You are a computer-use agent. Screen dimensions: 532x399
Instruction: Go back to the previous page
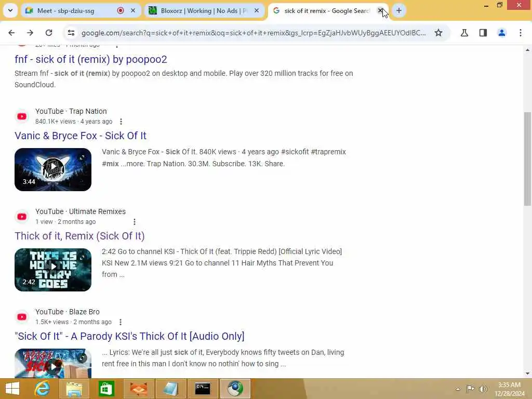point(11,33)
